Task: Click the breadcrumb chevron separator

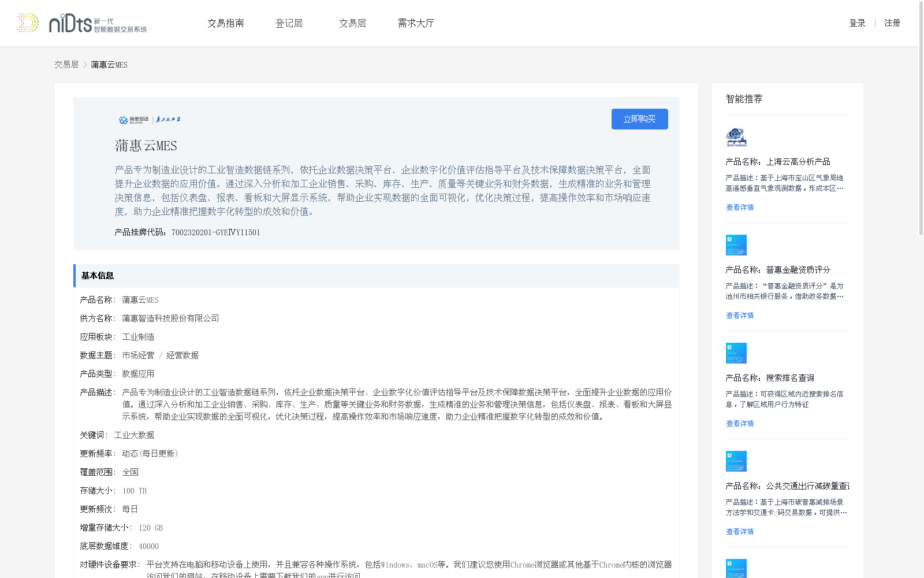Action: (x=85, y=65)
